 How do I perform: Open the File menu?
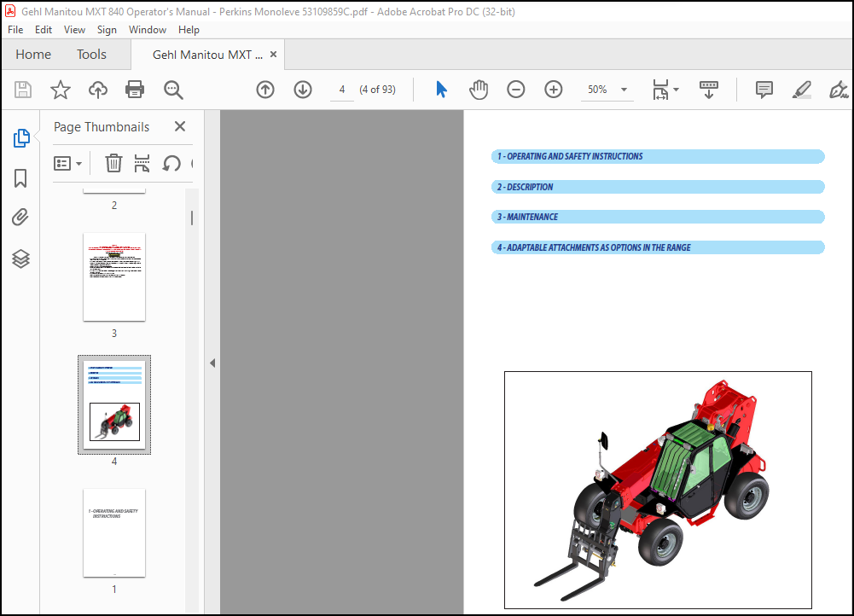[x=15, y=29]
